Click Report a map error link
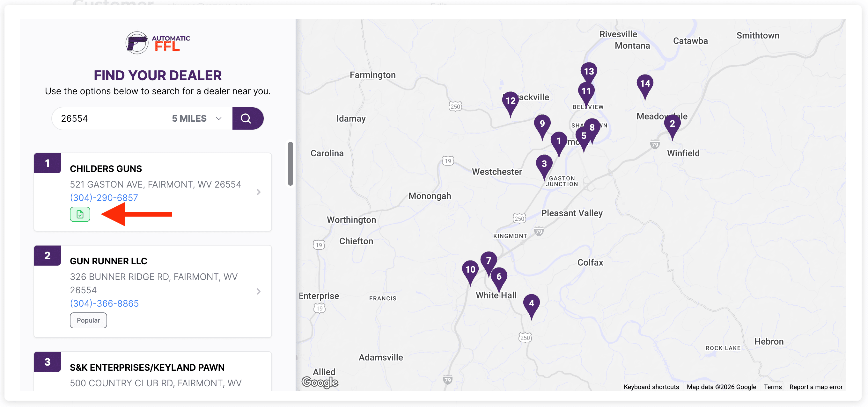Viewport: 868px width, 407px height. (x=816, y=387)
